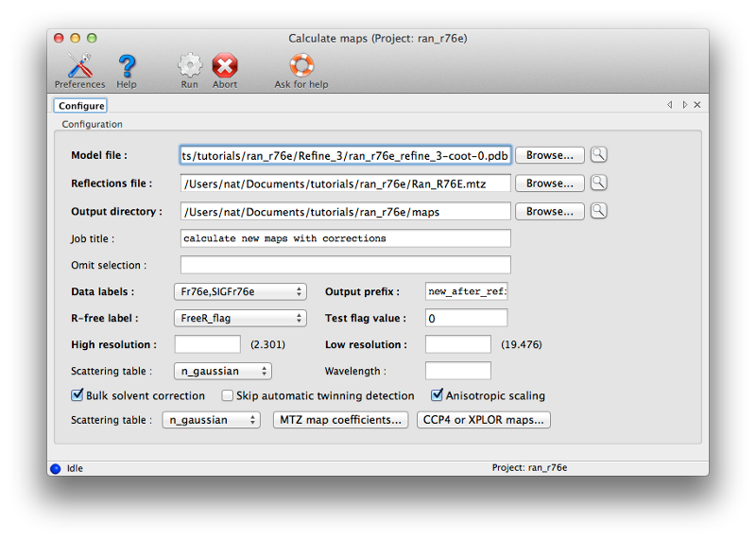
Task: Expand the R-free label dropdown
Action: (240, 319)
